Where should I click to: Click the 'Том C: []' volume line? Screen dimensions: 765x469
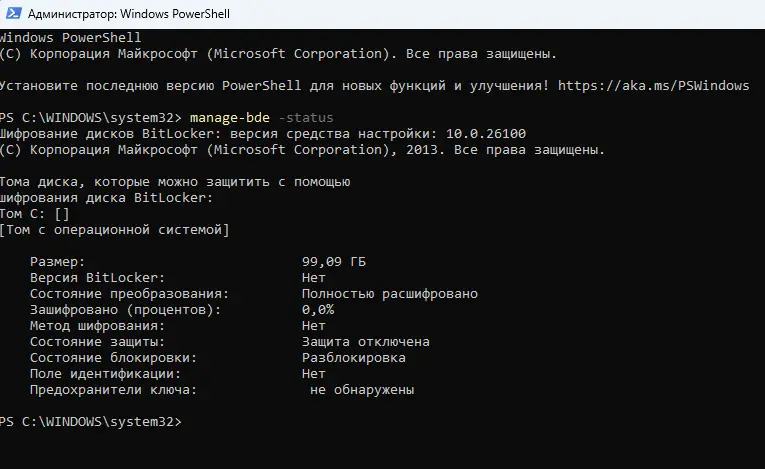tap(34, 214)
